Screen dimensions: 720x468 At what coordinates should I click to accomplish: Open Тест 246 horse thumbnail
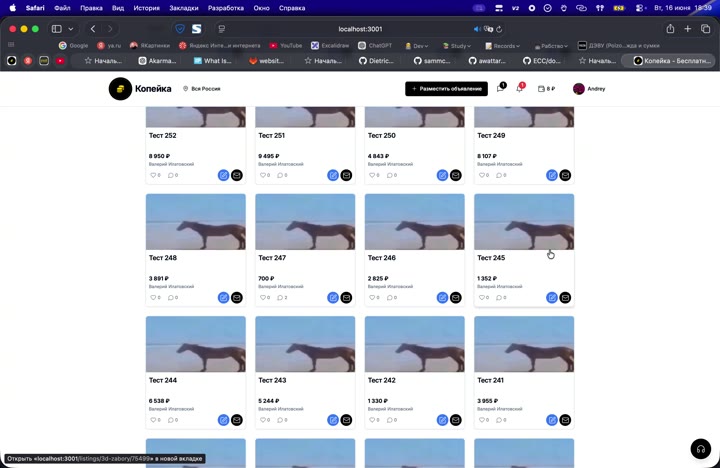click(415, 222)
